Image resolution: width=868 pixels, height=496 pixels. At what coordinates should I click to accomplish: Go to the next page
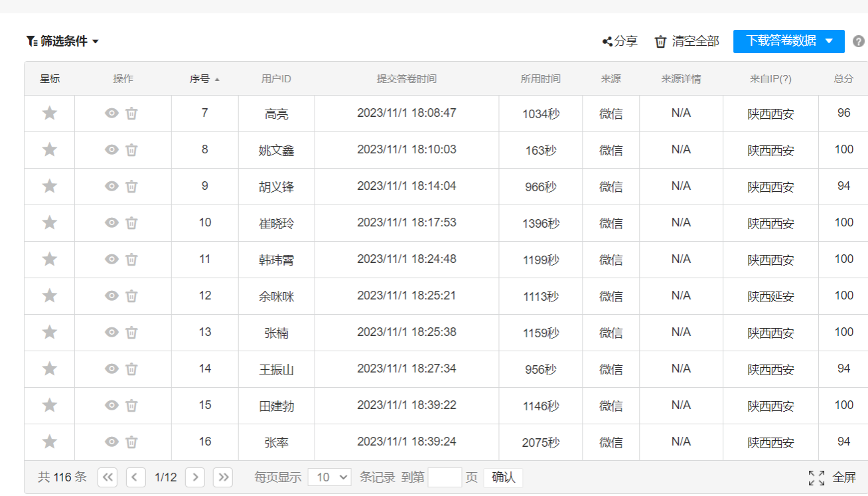[x=194, y=477]
